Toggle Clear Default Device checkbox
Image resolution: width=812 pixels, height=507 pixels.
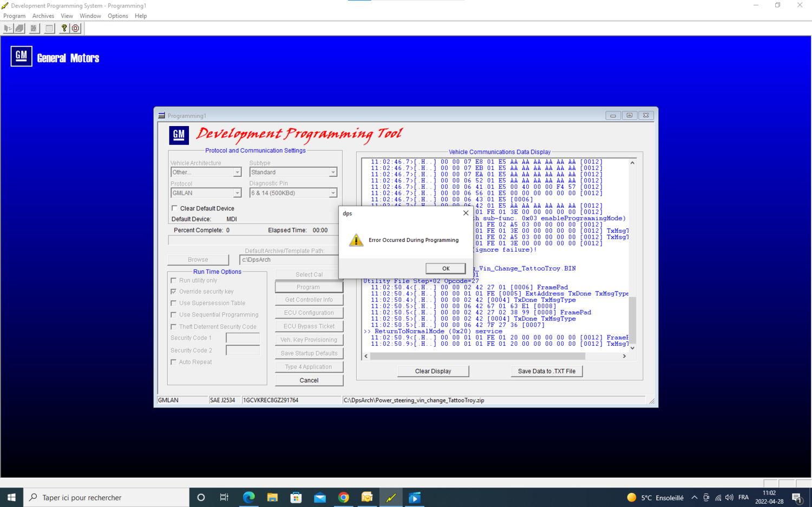[x=174, y=208]
